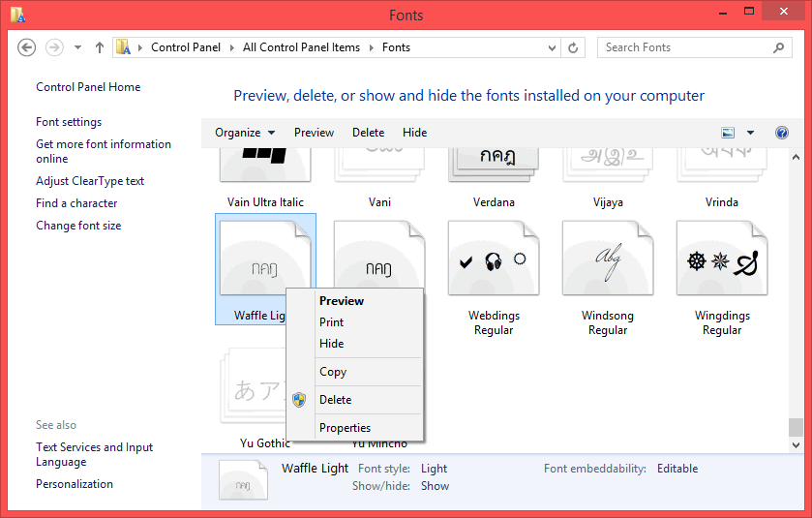
Task: Select the Webdings Regular font icon
Action: coord(494,258)
